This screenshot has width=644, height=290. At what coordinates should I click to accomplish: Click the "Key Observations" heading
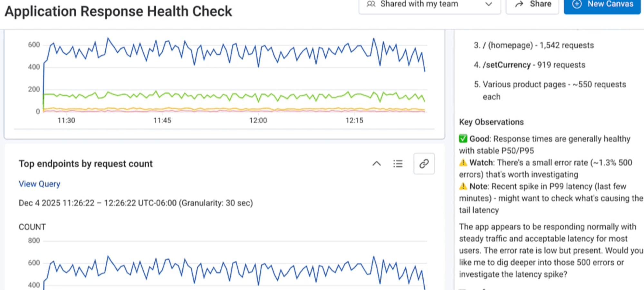coord(491,122)
